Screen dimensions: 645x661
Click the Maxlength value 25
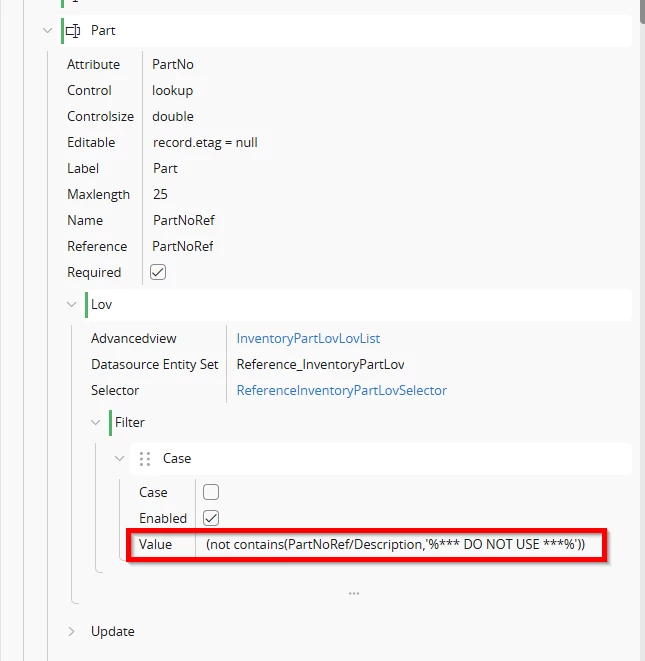[160, 194]
